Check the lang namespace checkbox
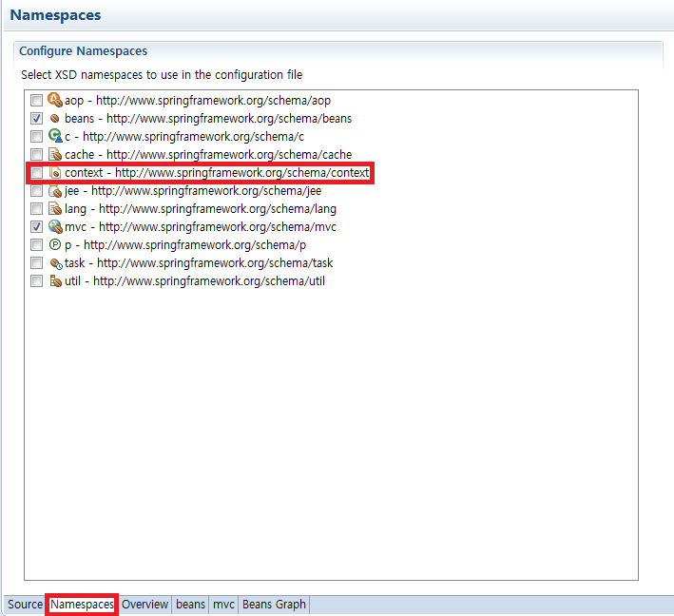The image size is (674, 616). tap(36, 208)
